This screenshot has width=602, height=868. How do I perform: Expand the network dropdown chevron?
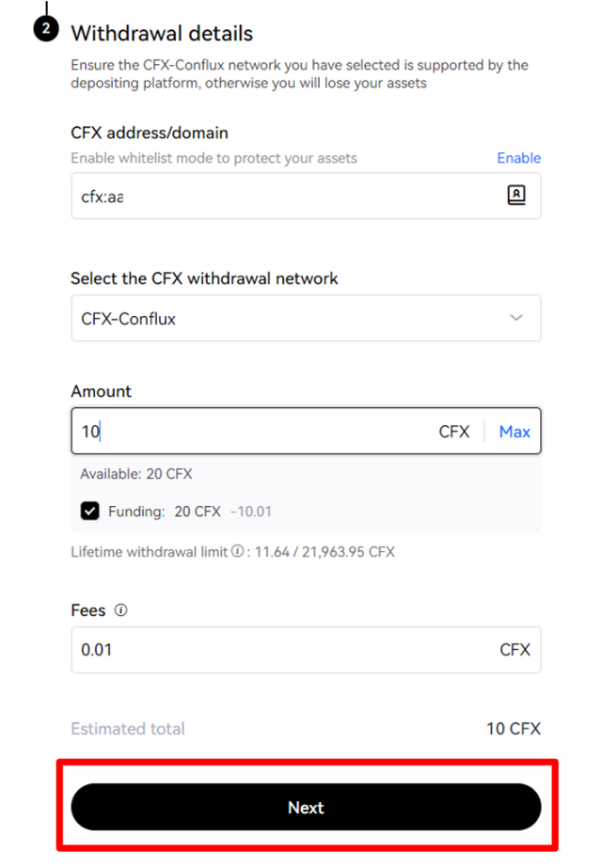[516, 318]
